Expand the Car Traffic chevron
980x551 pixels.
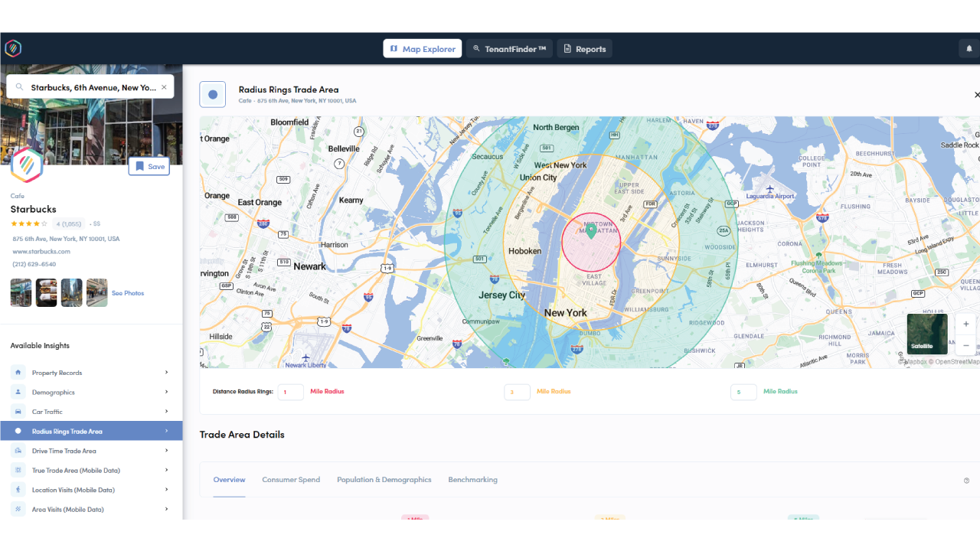tap(166, 411)
